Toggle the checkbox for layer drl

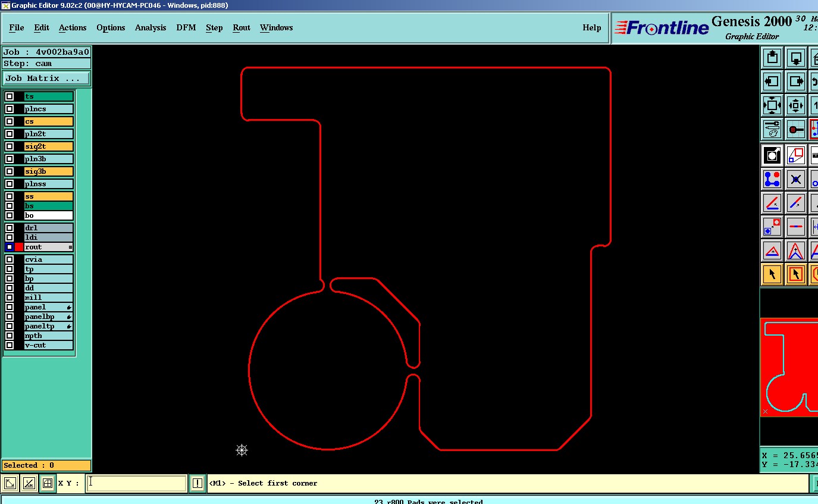pos(10,228)
